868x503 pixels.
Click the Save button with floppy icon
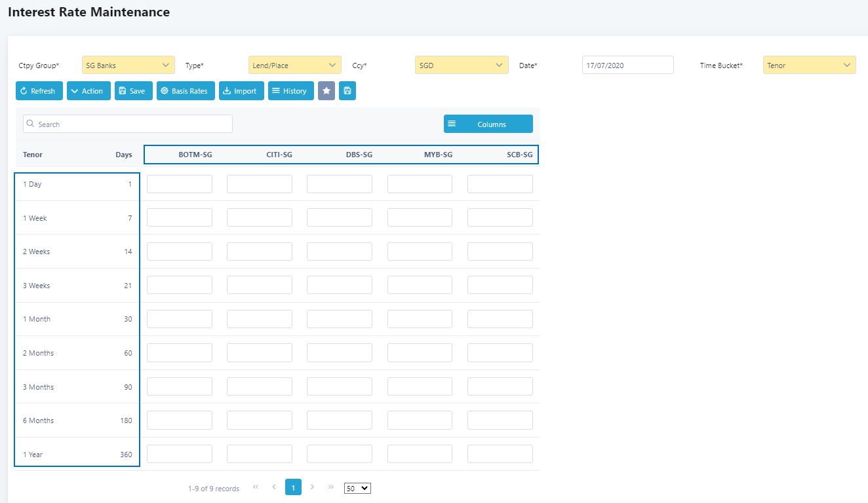134,91
